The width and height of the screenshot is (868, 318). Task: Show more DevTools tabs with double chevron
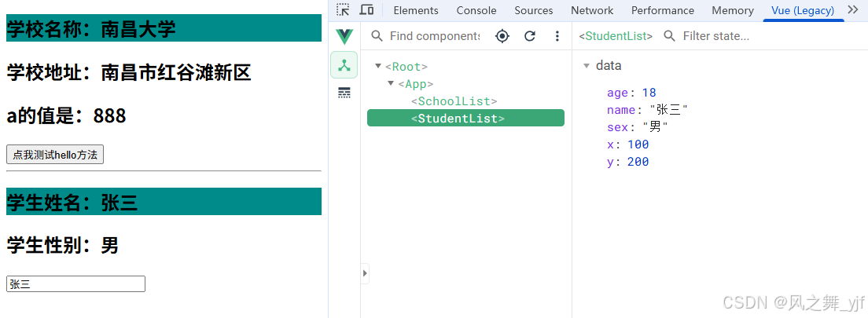[852, 10]
